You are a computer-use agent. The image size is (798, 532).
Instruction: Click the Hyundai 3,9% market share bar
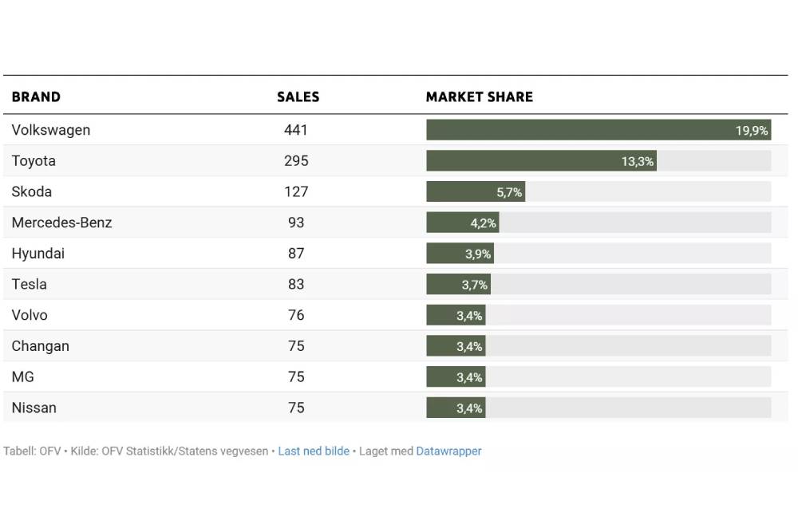pos(460,254)
